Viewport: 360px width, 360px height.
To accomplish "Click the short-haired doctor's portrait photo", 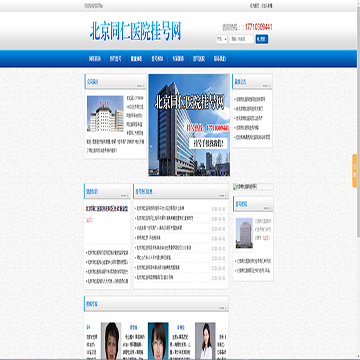I will pos(111,340).
